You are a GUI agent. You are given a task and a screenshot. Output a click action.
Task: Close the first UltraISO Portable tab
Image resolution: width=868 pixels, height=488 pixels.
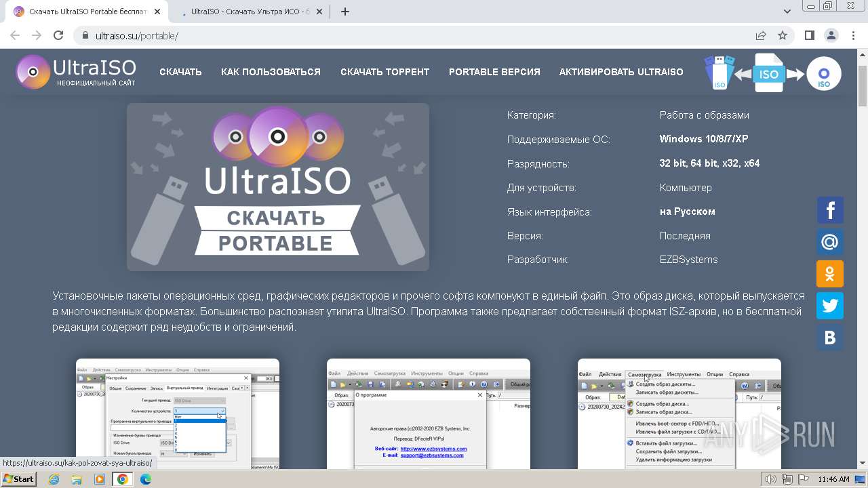(157, 12)
